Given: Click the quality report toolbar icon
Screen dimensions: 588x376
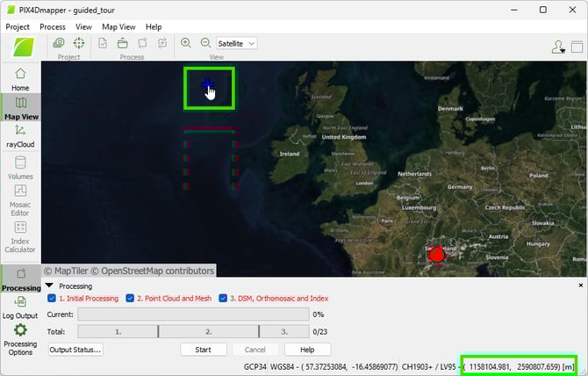Looking at the screenshot, I should 103,43.
